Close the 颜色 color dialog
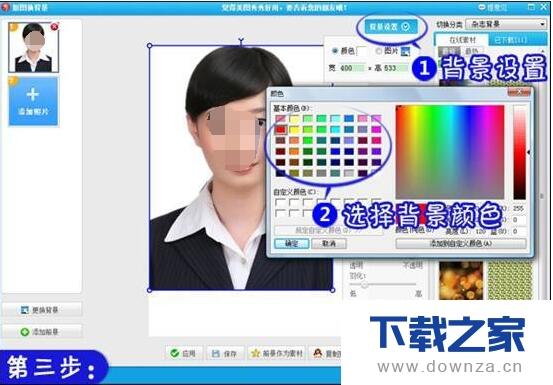Screen dimensions: 553x385 tap(519, 92)
